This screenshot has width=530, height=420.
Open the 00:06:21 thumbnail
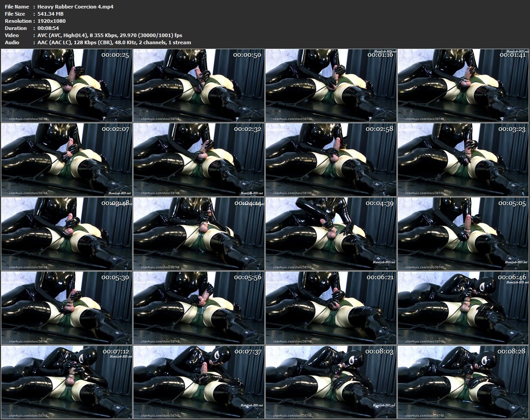click(331, 308)
